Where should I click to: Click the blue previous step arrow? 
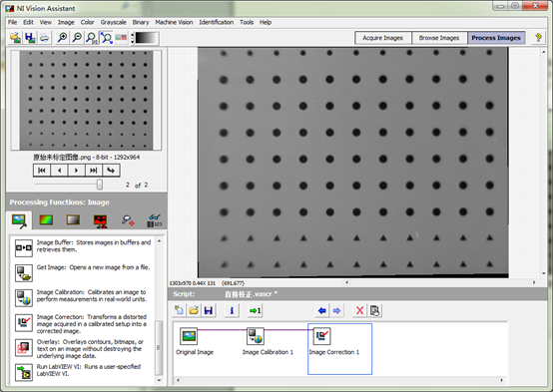(322, 310)
